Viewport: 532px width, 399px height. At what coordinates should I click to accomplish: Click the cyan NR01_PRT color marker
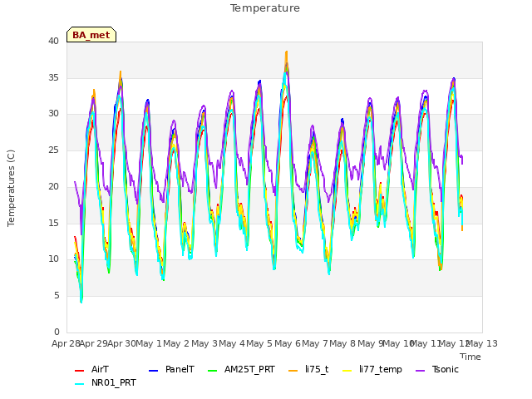click(79, 384)
